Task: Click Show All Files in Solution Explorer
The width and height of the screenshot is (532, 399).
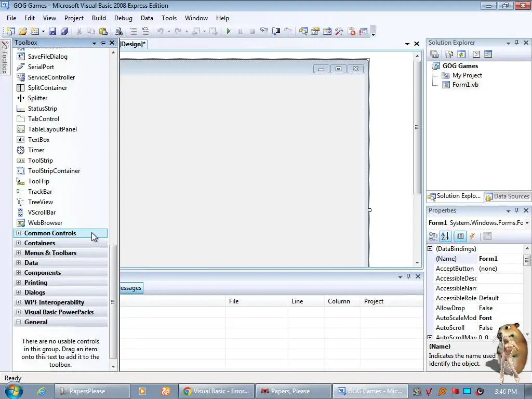Action: [x=449, y=54]
